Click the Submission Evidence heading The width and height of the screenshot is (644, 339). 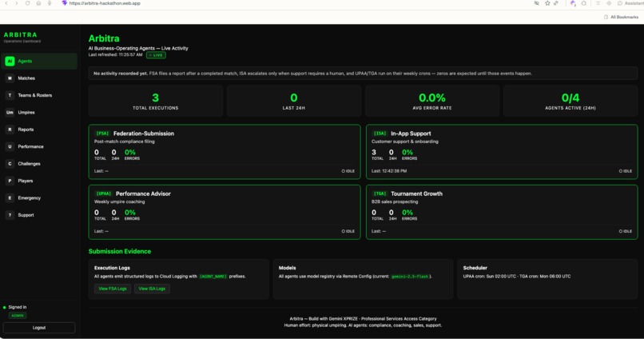click(120, 252)
